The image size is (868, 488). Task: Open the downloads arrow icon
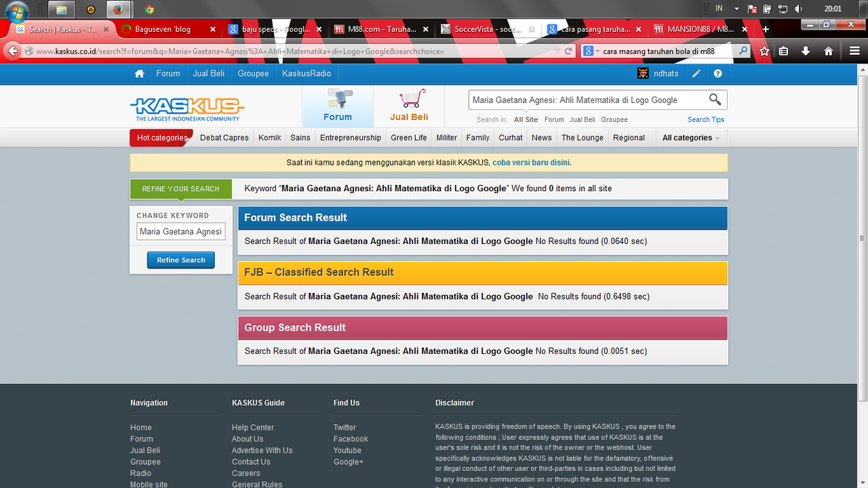[x=806, y=51]
